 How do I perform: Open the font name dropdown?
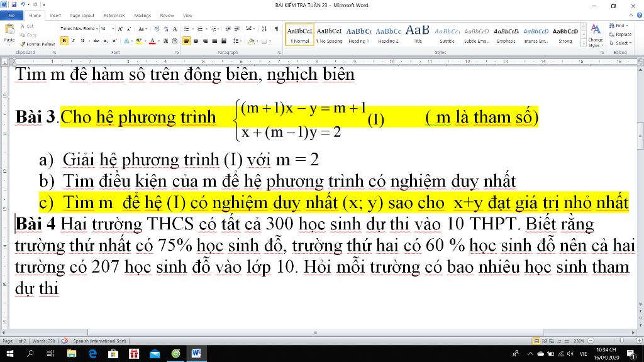tap(97, 29)
